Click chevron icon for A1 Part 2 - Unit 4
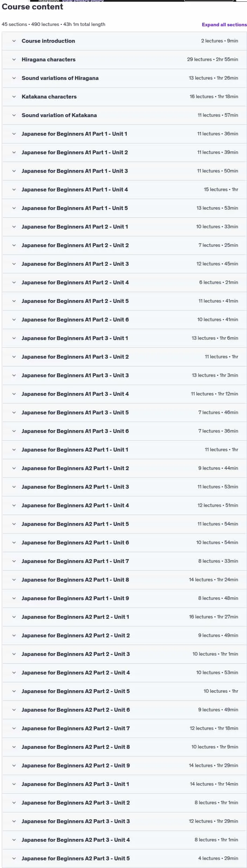This screenshot has height=868, width=247. pyautogui.click(x=14, y=283)
